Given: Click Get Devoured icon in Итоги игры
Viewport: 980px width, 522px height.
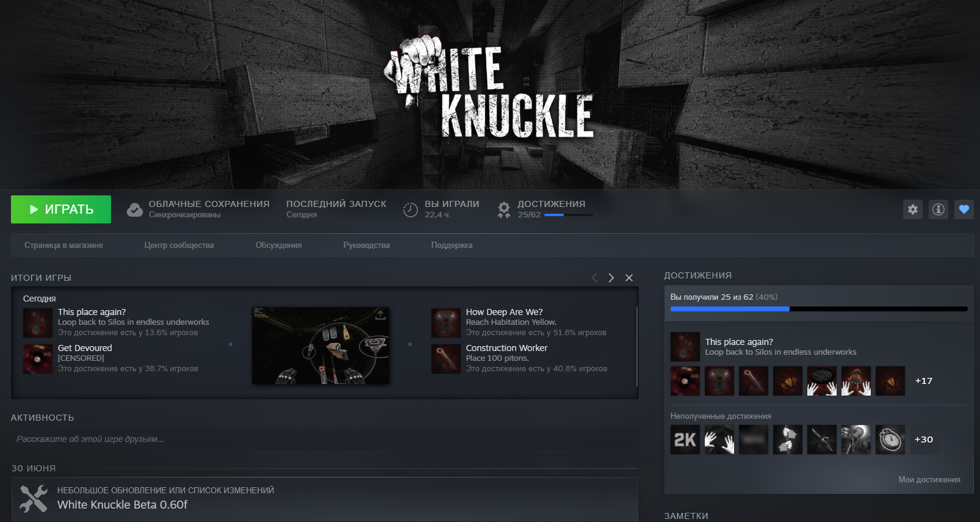Looking at the screenshot, I should tap(38, 359).
